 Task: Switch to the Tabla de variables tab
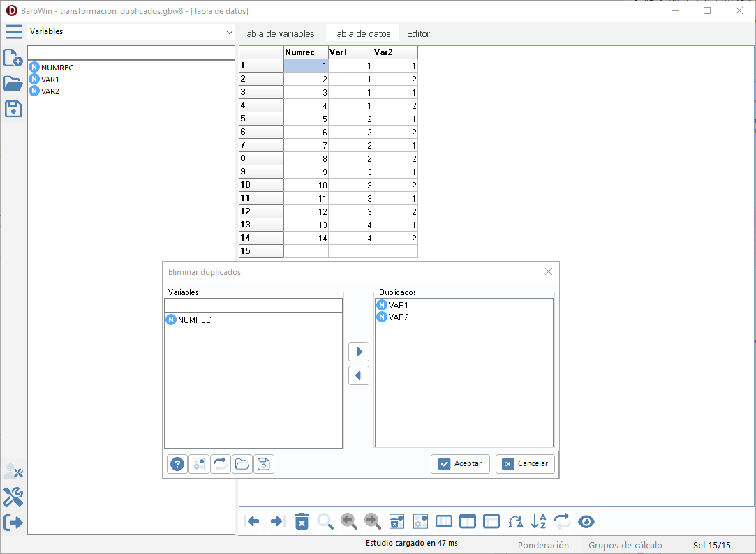(x=278, y=33)
